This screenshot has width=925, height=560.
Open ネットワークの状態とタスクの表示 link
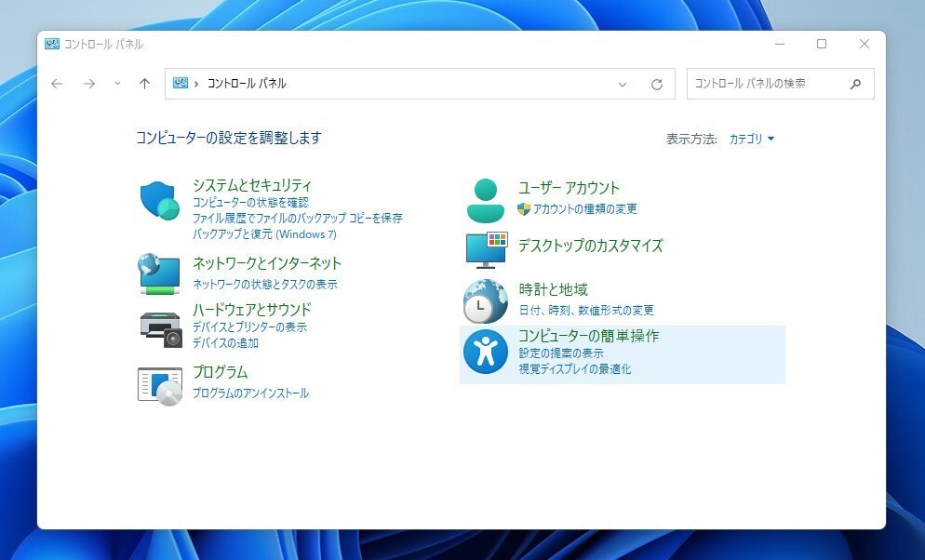pos(265,285)
